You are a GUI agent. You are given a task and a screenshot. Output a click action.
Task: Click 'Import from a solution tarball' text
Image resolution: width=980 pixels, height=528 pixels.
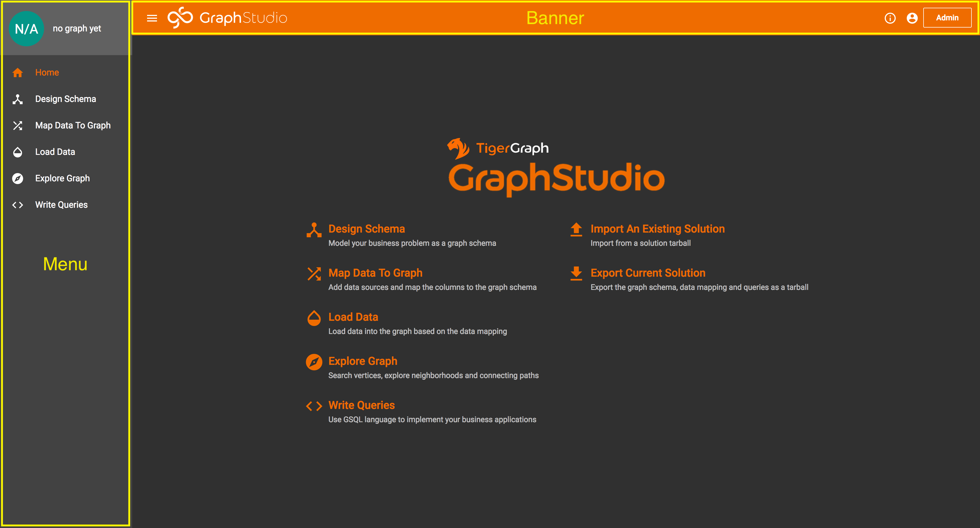[640, 243]
